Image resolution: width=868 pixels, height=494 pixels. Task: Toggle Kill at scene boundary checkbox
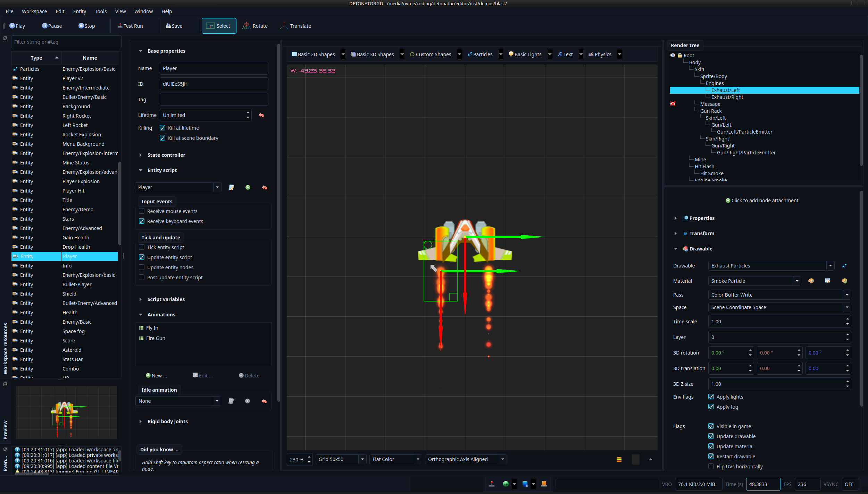point(162,138)
